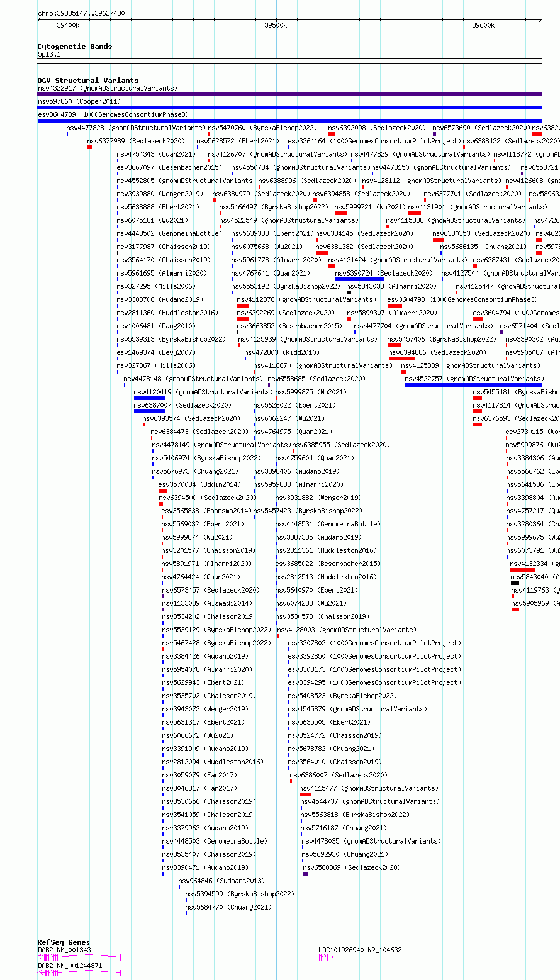This screenshot has height=980, width=560.
Task: Open nsv4477828 (gnomADStructuralVariants) label
Action: click(x=136, y=128)
